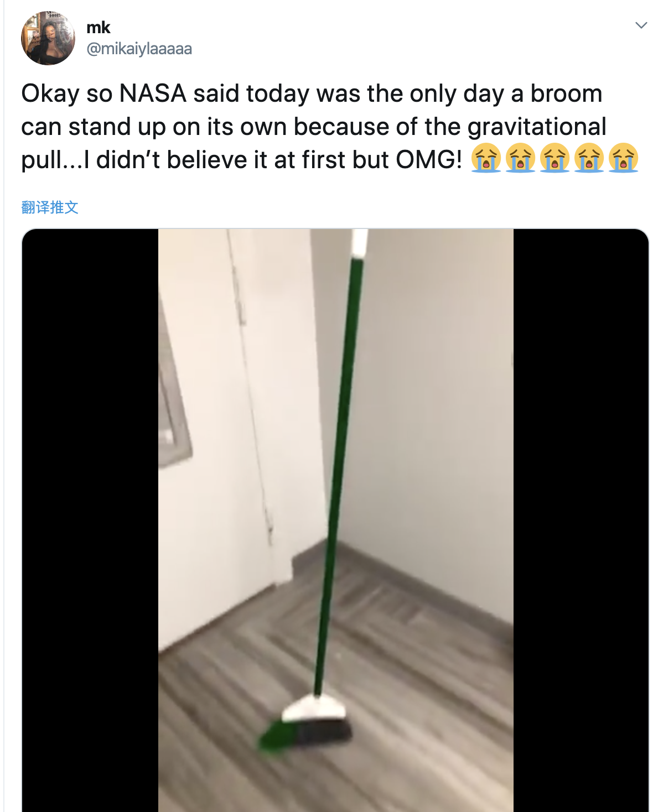Click the second crying face emoji
The image size is (653, 812).
pos(520,158)
